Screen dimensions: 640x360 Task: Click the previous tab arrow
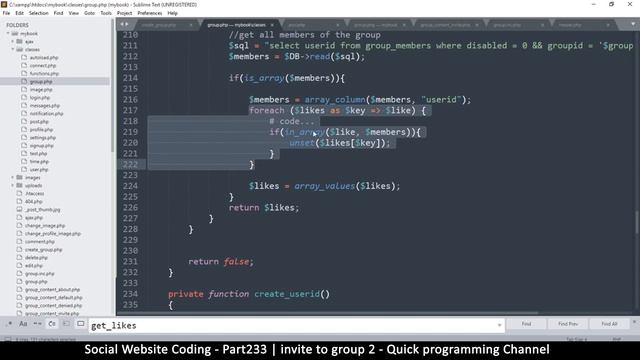tap(122, 24)
